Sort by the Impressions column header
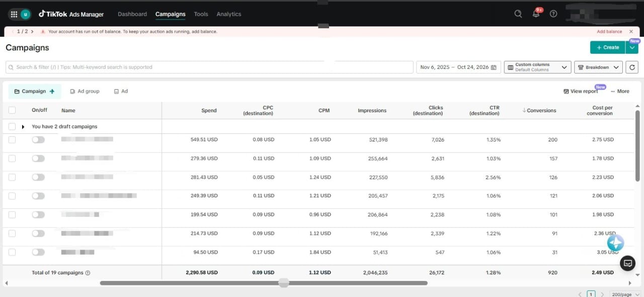The image size is (644, 297). click(372, 110)
